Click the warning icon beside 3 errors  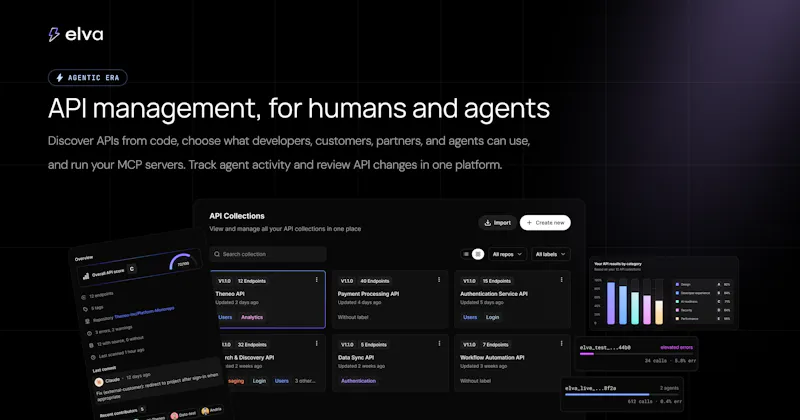(x=89, y=333)
